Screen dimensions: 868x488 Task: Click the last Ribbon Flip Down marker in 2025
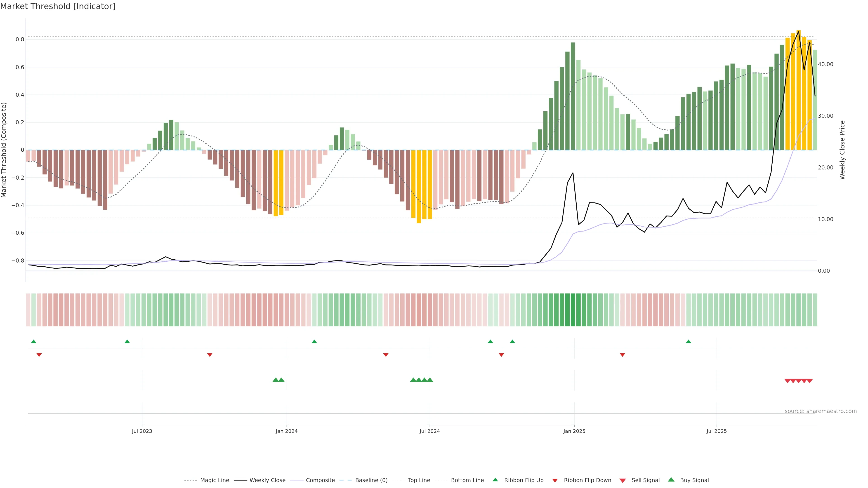622,355
